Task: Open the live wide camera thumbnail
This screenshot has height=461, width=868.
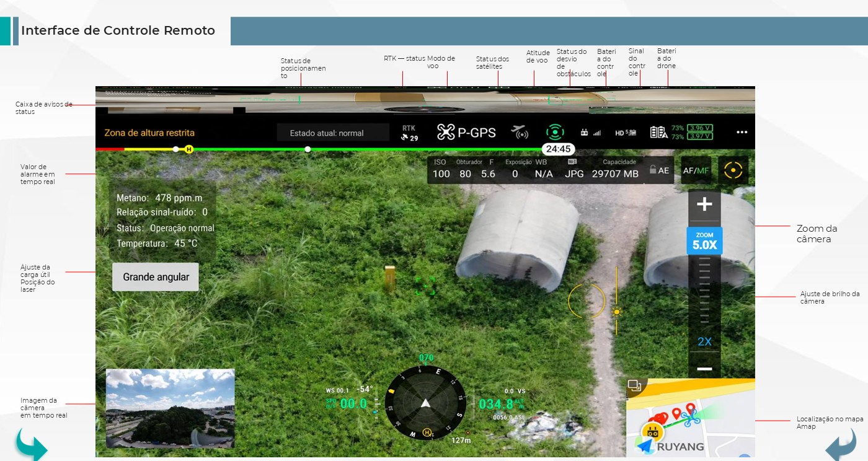Action: click(170, 408)
